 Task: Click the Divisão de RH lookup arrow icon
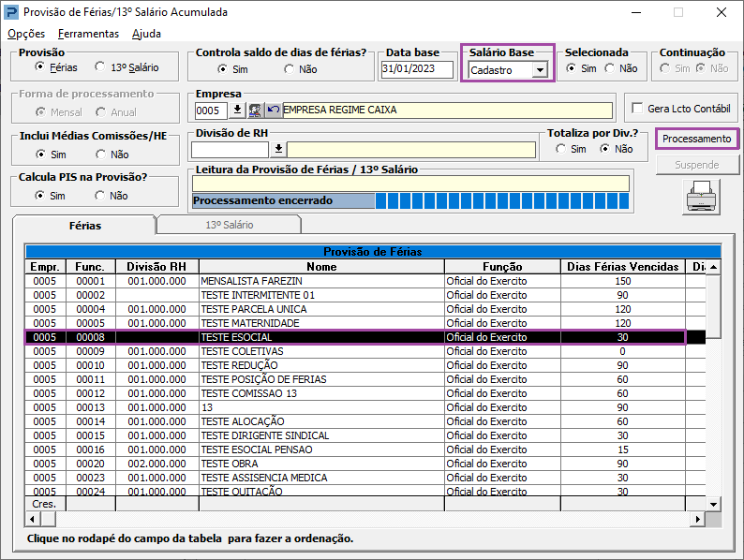click(x=278, y=150)
